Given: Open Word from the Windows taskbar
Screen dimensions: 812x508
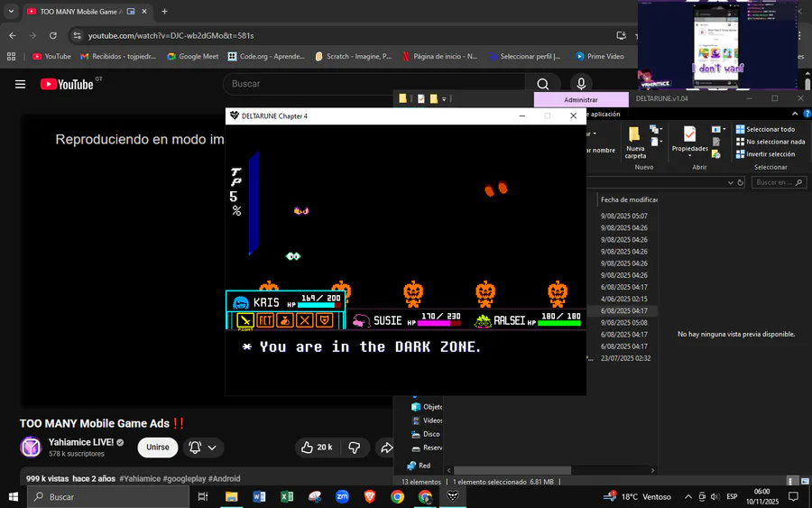Looking at the screenshot, I should (x=259, y=496).
